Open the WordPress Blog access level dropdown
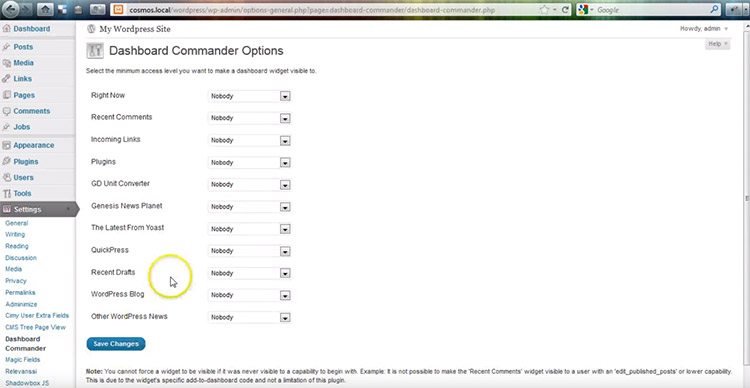The height and width of the screenshot is (388, 750). point(249,296)
